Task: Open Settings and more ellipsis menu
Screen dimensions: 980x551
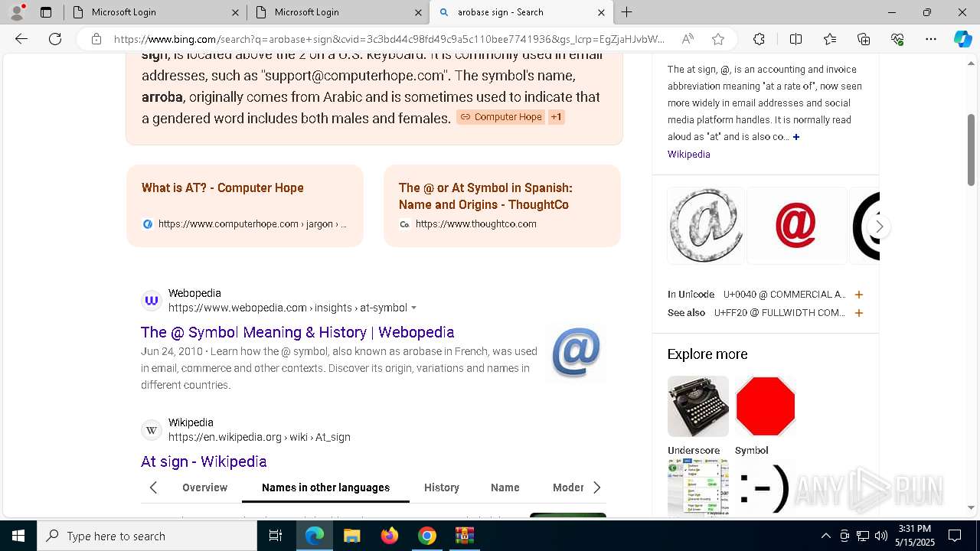Action: pyautogui.click(x=931, y=39)
